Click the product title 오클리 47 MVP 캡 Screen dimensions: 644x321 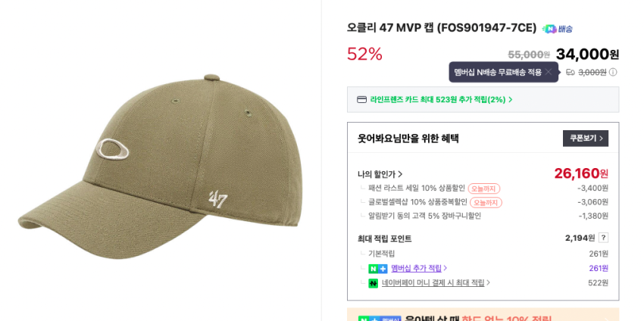pyautogui.click(x=441, y=28)
